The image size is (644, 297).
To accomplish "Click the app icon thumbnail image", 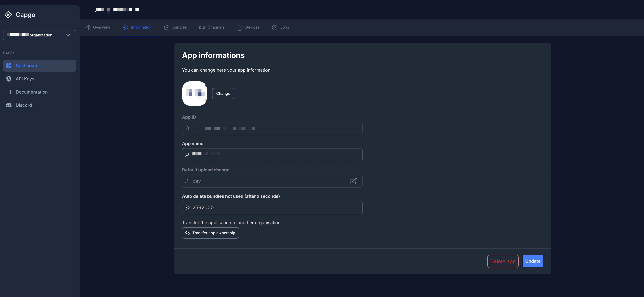I will point(194,93).
